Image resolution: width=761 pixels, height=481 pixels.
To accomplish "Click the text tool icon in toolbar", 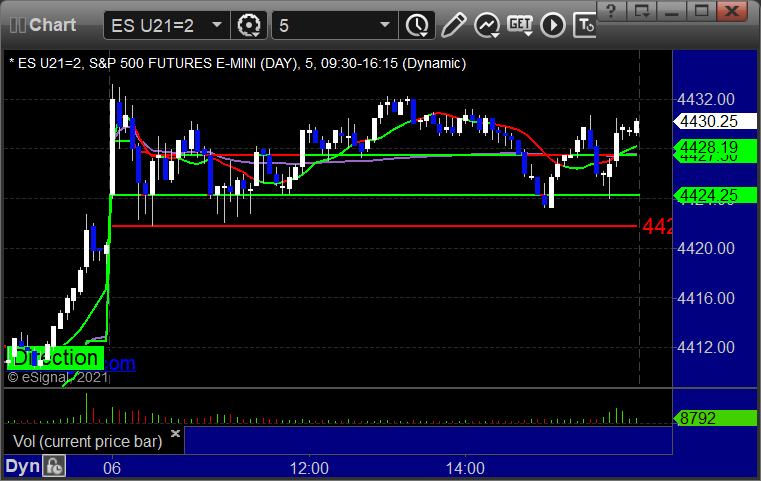I will [x=584, y=25].
